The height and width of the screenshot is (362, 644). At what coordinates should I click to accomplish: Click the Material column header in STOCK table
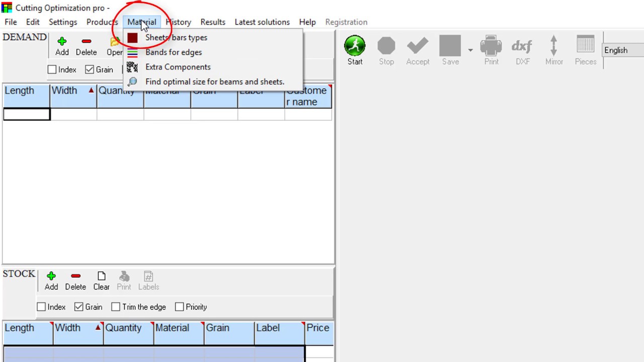179,333
